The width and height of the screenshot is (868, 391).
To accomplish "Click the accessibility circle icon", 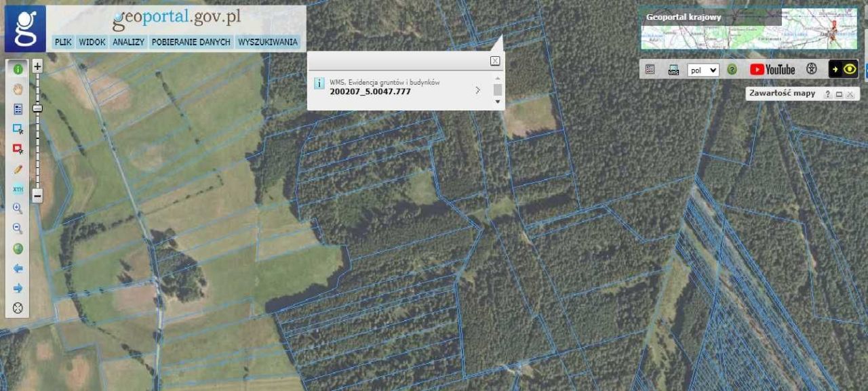I will 811,69.
